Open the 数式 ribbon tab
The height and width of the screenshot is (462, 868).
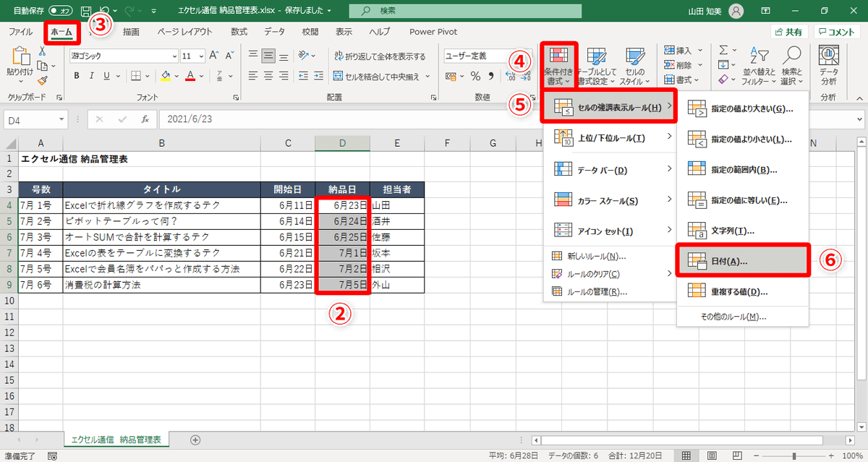tap(239, 32)
